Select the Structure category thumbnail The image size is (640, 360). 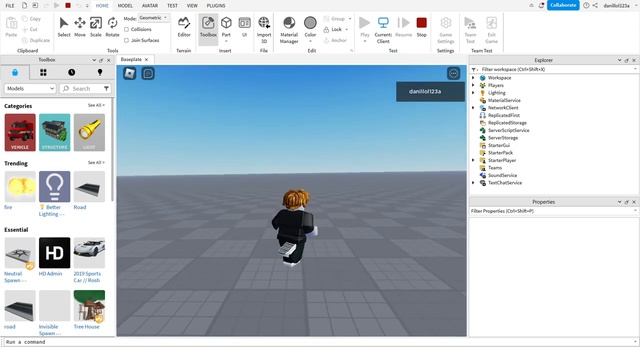(x=55, y=132)
